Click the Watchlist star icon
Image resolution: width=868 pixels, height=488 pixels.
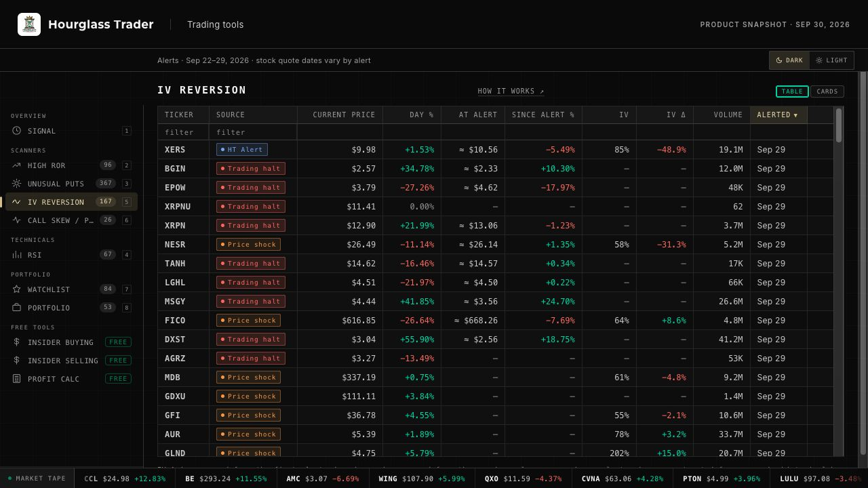17,289
